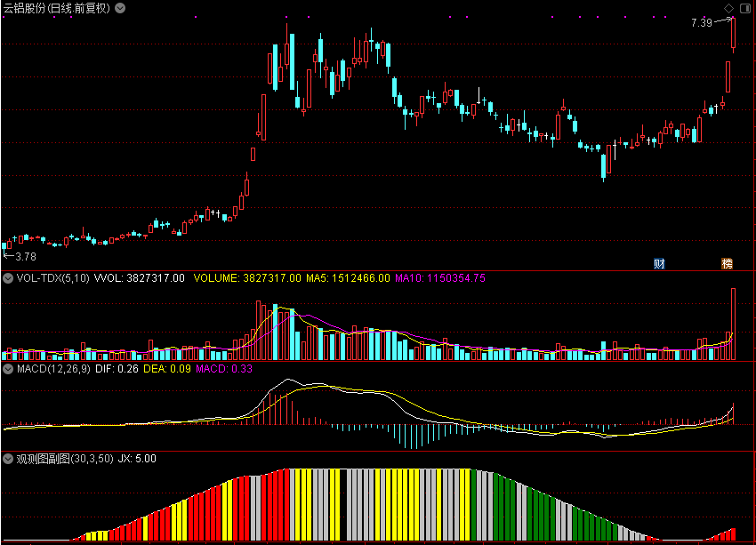Click the JX: 5.00 value
The image size is (756, 545).
pos(137,459)
